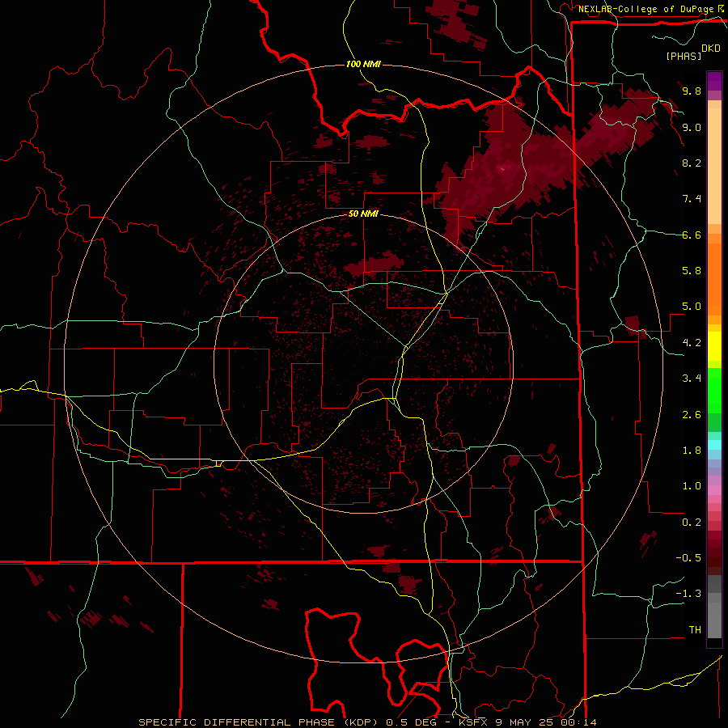Click the KSFX radar site identifier
Image resolution: width=728 pixels, height=728 pixels.
tap(473, 722)
